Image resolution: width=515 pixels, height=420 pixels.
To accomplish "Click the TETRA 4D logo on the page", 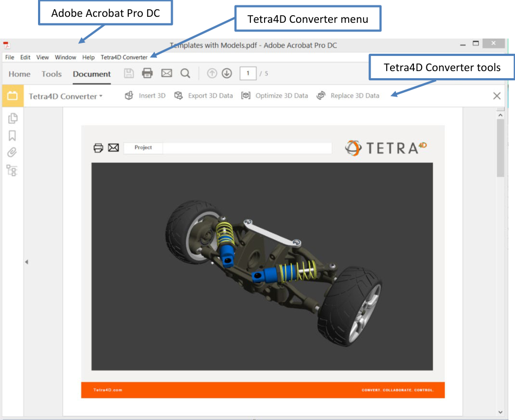I will [386, 148].
